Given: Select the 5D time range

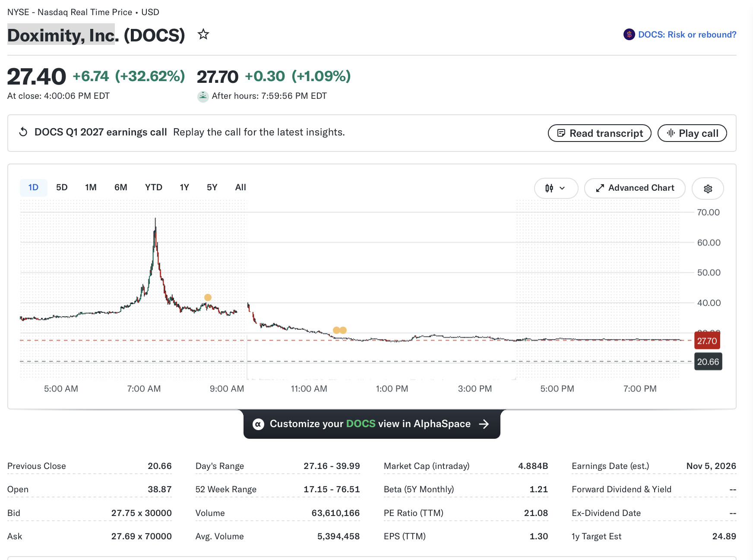Looking at the screenshot, I should [62, 187].
